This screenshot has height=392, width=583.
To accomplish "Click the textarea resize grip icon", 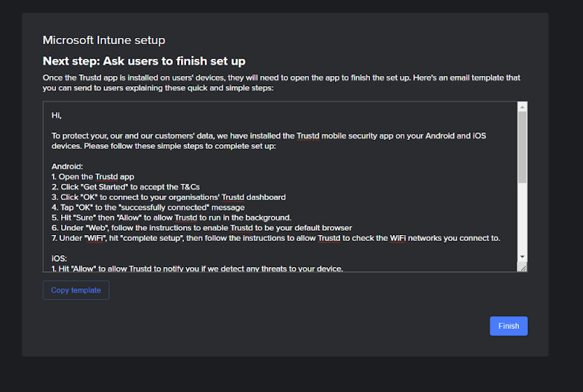I will pyautogui.click(x=523, y=267).
